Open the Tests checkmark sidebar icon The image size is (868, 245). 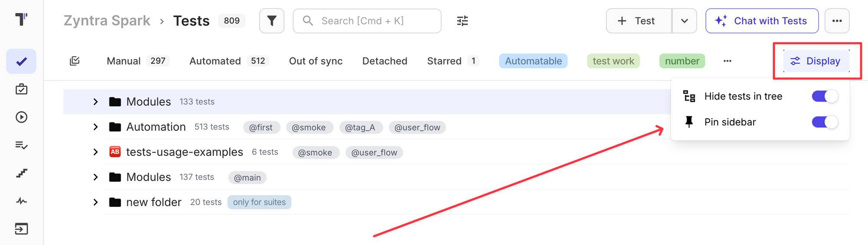click(21, 62)
